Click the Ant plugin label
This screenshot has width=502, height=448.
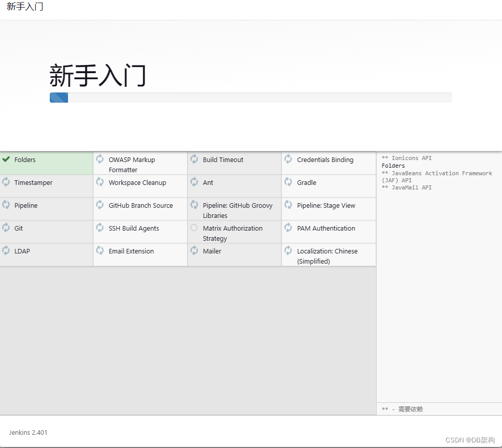coord(208,183)
